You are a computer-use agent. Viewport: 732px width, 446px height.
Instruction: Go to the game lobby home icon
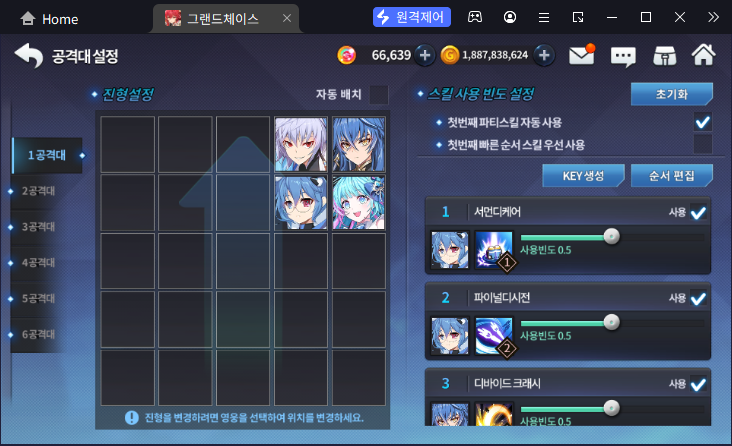click(x=704, y=55)
